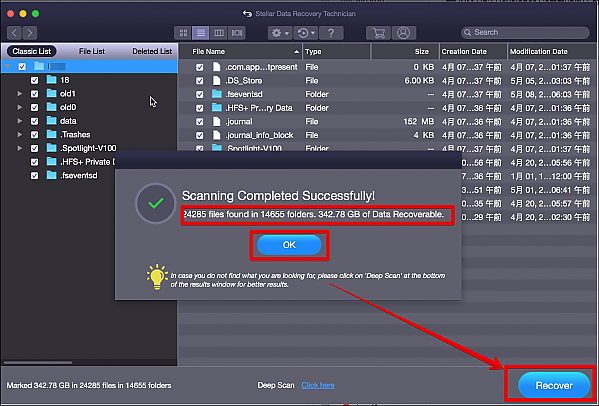
Task: Select the data folder in tree
Action: tap(68, 121)
